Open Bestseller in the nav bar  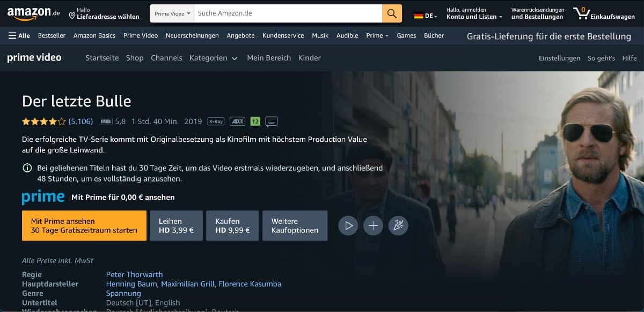click(x=52, y=35)
